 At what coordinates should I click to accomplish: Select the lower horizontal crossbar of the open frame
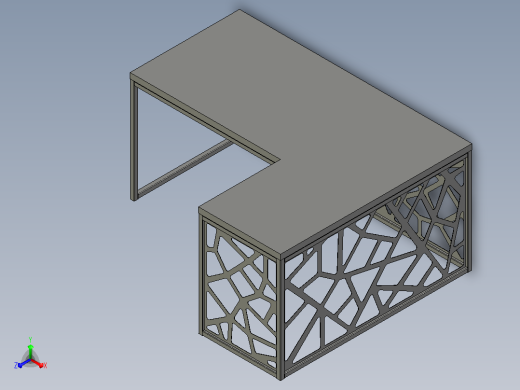click(x=183, y=168)
